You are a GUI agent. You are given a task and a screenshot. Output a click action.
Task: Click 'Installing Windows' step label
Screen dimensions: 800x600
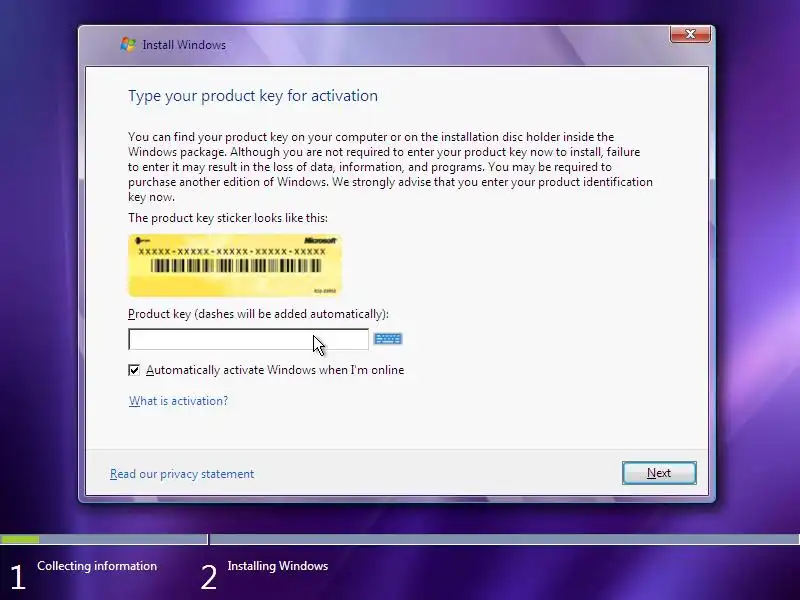point(278,566)
